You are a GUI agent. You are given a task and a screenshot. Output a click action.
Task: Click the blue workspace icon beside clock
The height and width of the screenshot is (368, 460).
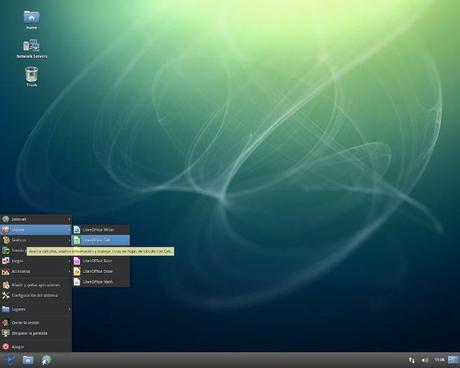tap(453, 360)
